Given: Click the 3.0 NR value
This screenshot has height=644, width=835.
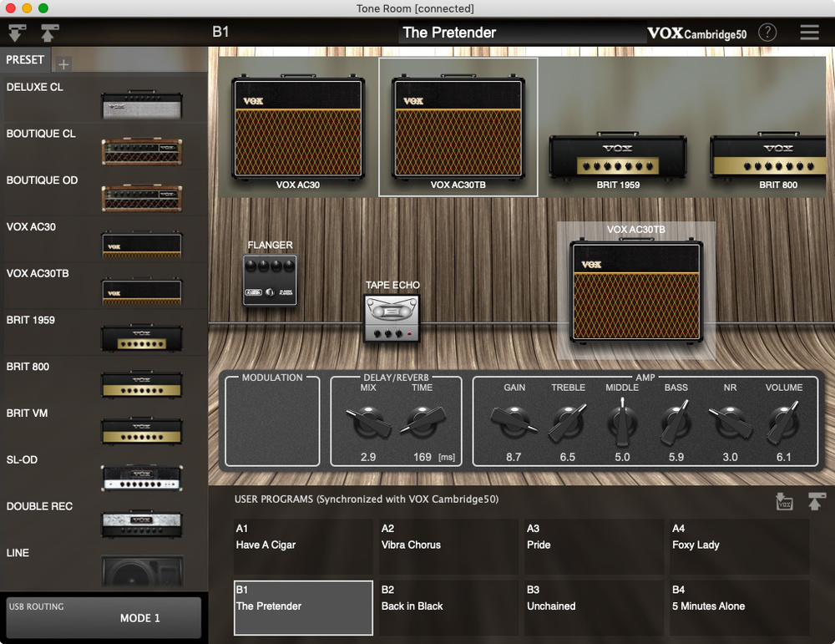Looking at the screenshot, I should pos(730,457).
